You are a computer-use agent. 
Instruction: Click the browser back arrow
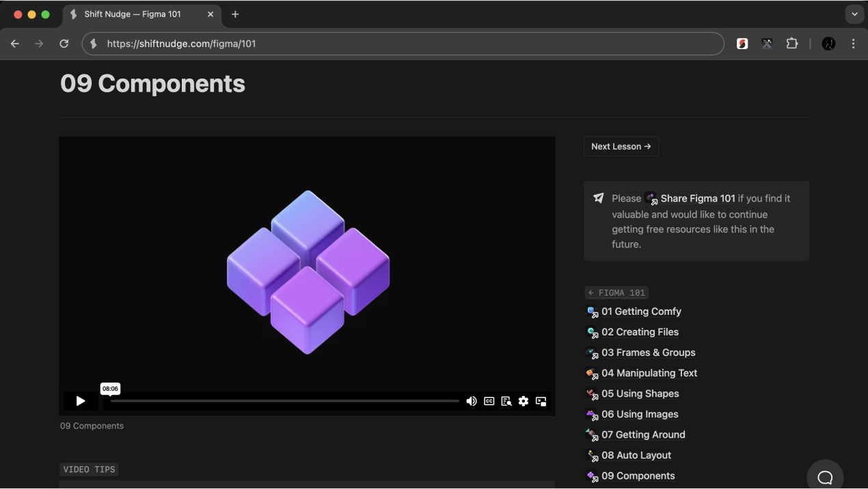pos(15,44)
